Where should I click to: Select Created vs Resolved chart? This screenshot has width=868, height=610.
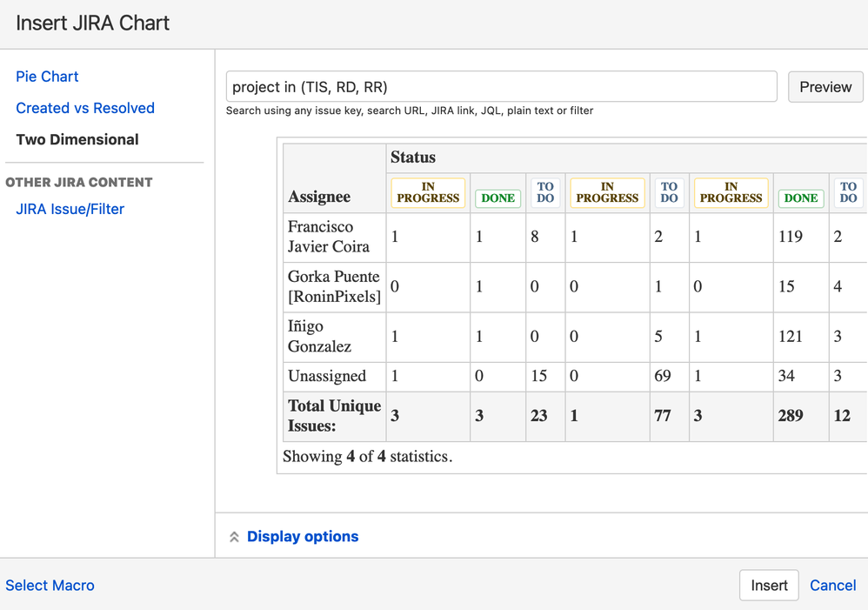point(85,108)
